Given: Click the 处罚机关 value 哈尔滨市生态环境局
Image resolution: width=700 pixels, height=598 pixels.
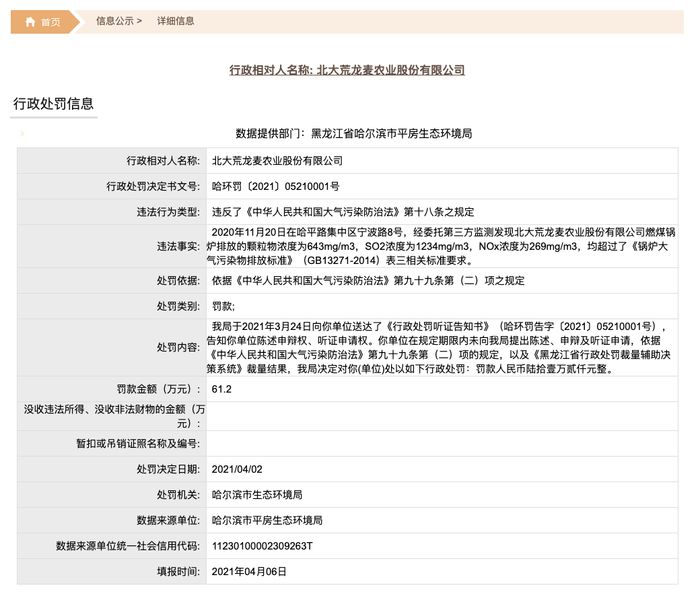Looking at the screenshot, I should (x=257, y=494).
